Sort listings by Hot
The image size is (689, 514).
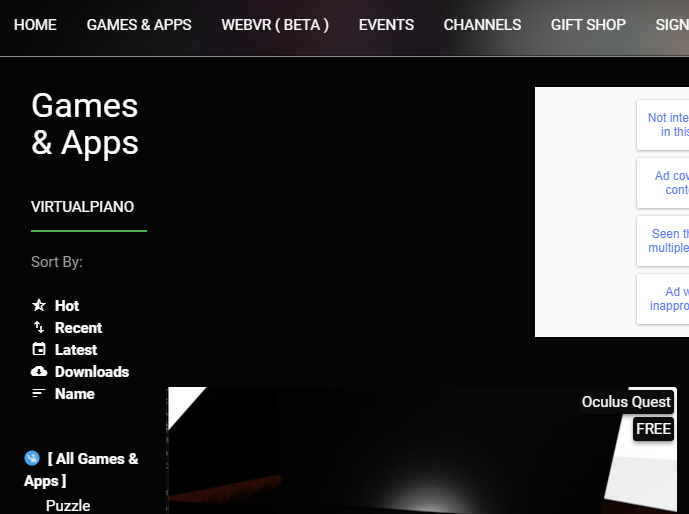tap(67, 306)
